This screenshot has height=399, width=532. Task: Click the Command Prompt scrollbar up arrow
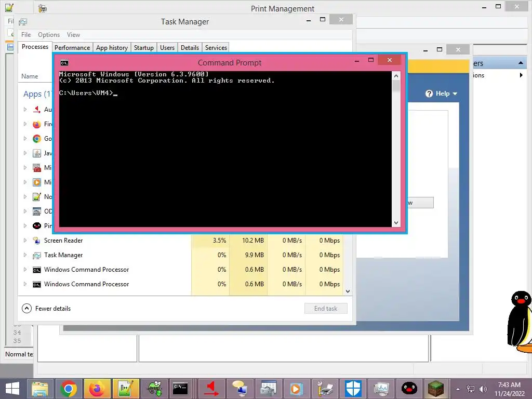point(396,76)
